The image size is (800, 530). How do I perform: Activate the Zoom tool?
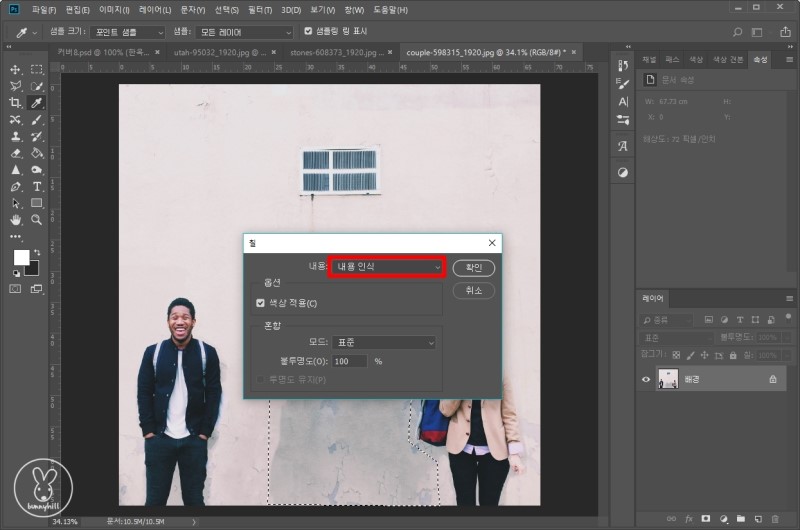[x=37, y=219]
